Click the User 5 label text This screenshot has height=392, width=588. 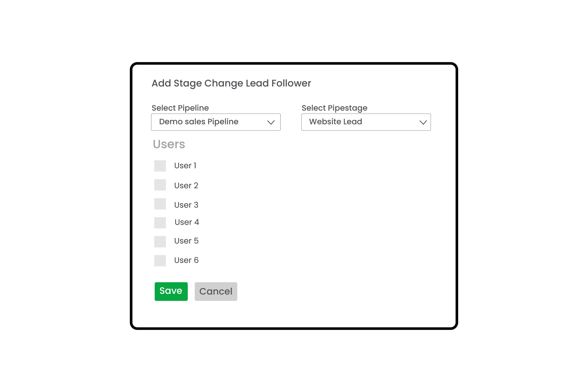[x=186, y=241]
